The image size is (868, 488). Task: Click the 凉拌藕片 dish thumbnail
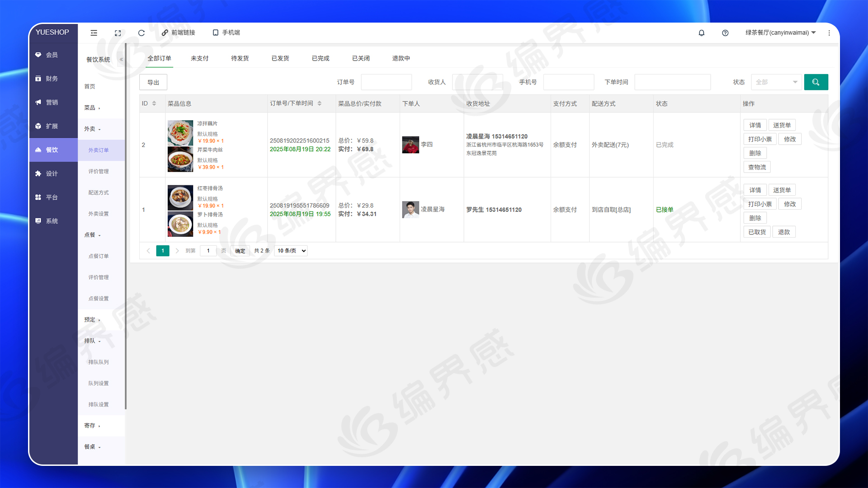tap(180, 133)
